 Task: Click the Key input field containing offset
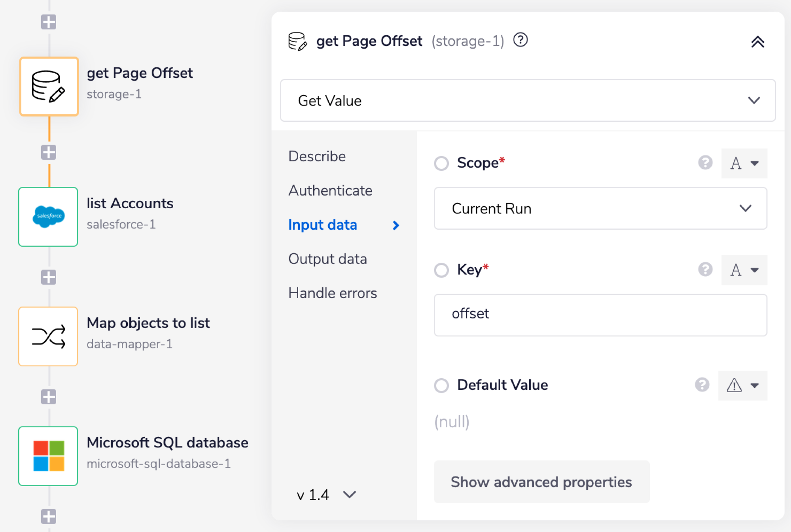600,315
